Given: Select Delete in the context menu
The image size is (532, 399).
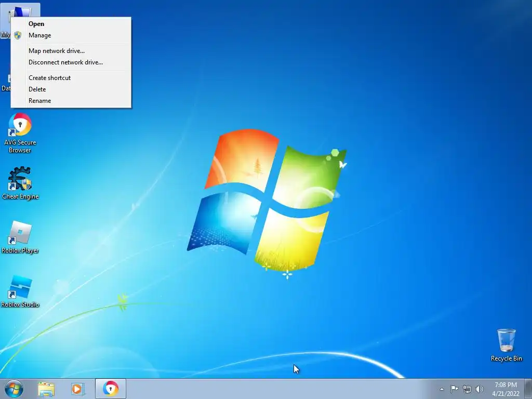Looking at the screenshot, I should pyautogui.click(x=71, y=89).
